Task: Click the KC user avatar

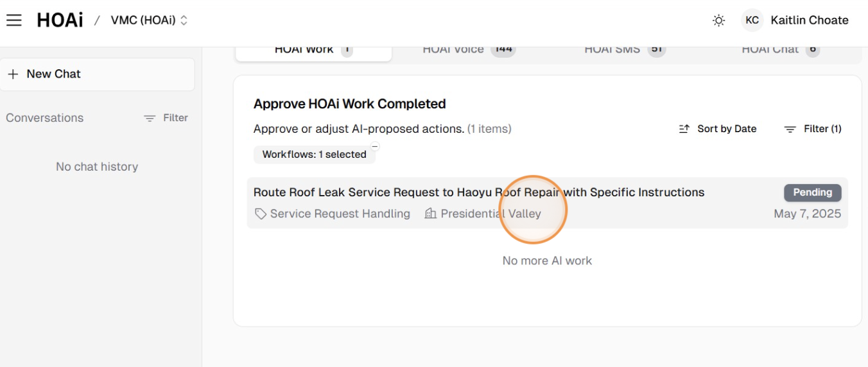Action: [x=752, y=21]
